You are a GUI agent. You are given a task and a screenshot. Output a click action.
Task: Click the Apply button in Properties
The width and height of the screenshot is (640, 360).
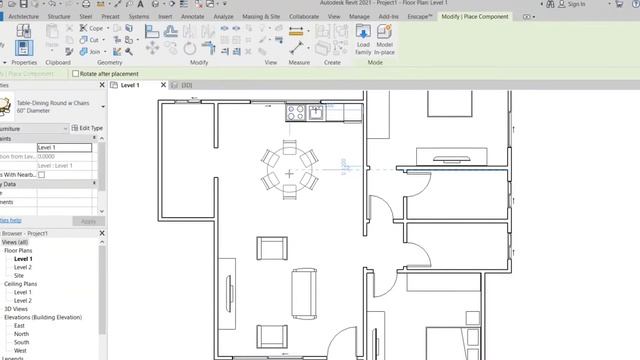click(x=89, y=221)
